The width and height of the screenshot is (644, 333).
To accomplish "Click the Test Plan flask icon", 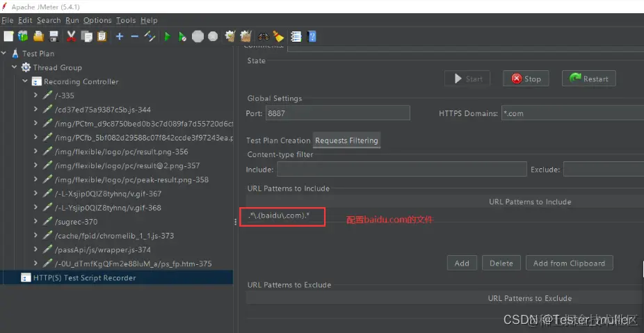I will coord(15,54).
